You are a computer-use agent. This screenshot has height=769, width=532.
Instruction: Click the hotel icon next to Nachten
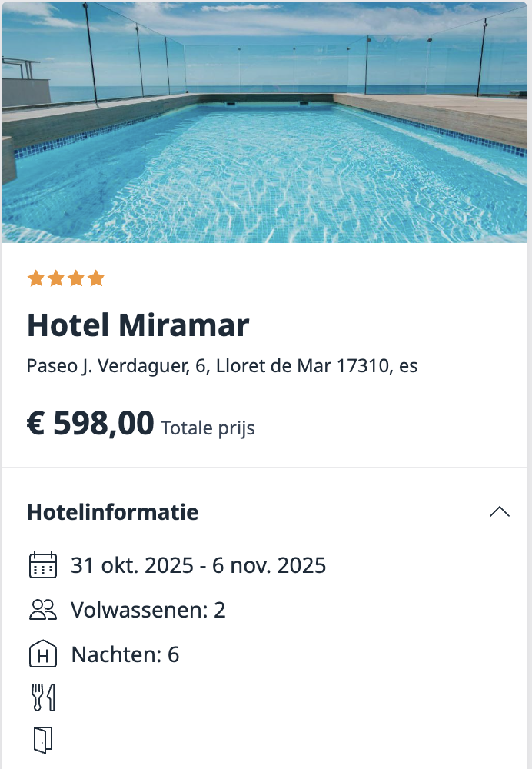click(42, 655)
